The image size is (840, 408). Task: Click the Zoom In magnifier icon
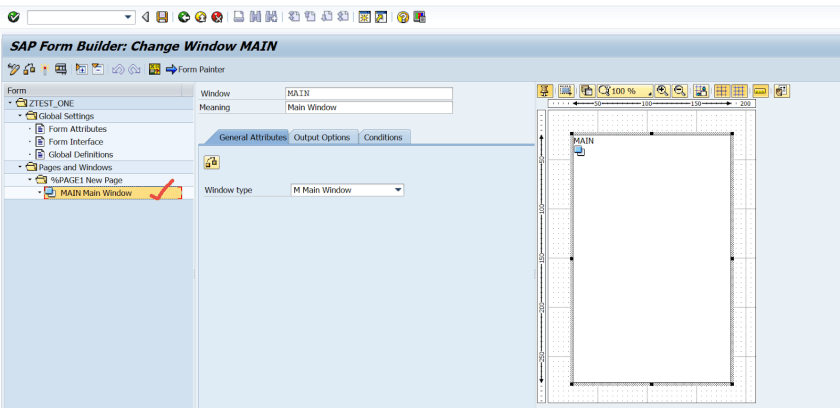[662, 91]
